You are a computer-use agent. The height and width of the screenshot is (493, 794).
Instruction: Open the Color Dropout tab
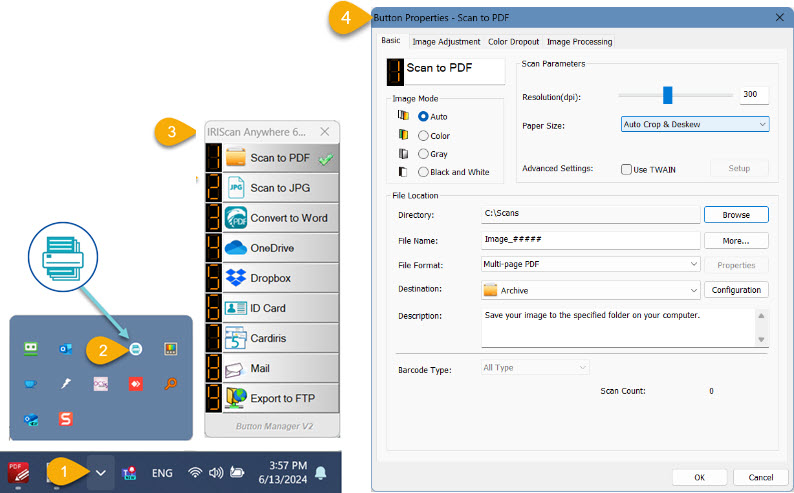tap(513, 42)
